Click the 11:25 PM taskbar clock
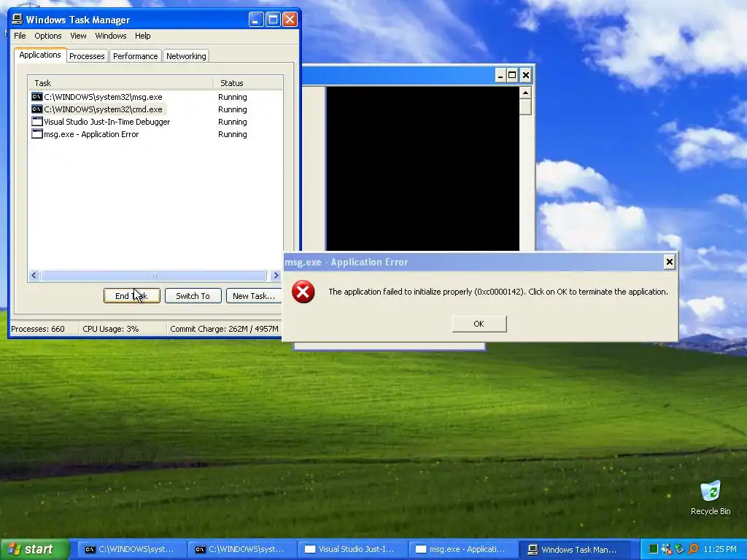Image resolution: width=747 pixels, height=560 pixels. (720, 549)
